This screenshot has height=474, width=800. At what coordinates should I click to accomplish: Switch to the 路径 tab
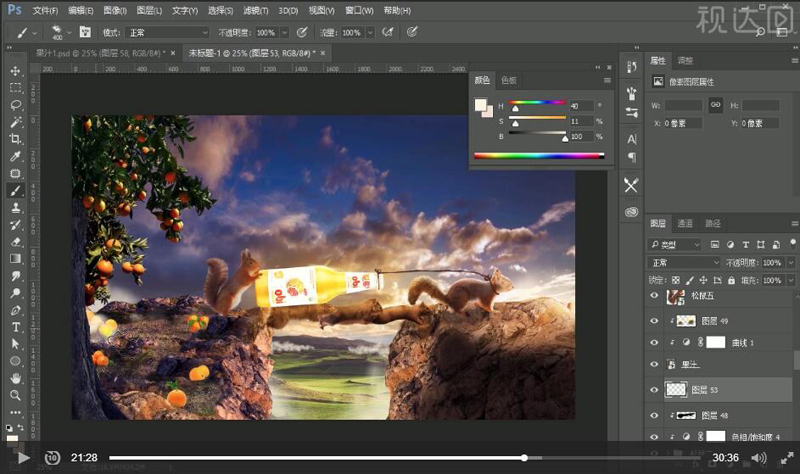(x=713, y=223)
